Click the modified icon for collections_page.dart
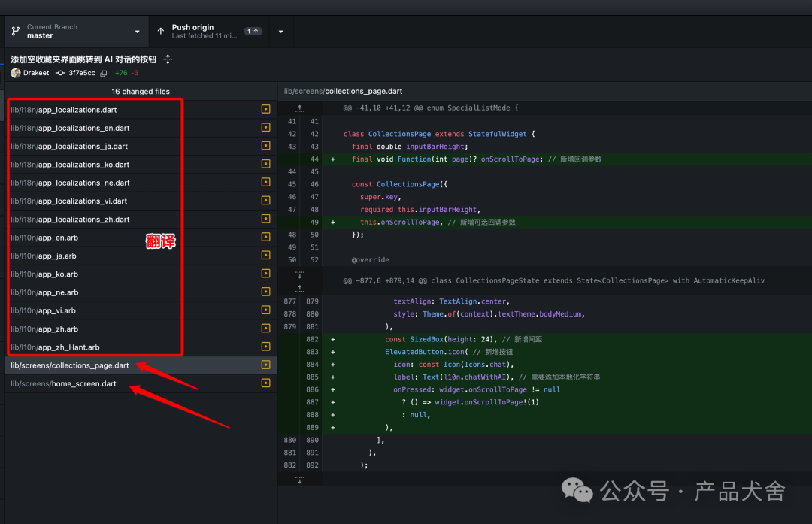Image resolution: width=812 pixels, height=524 pixels. (x=265, y=365)
